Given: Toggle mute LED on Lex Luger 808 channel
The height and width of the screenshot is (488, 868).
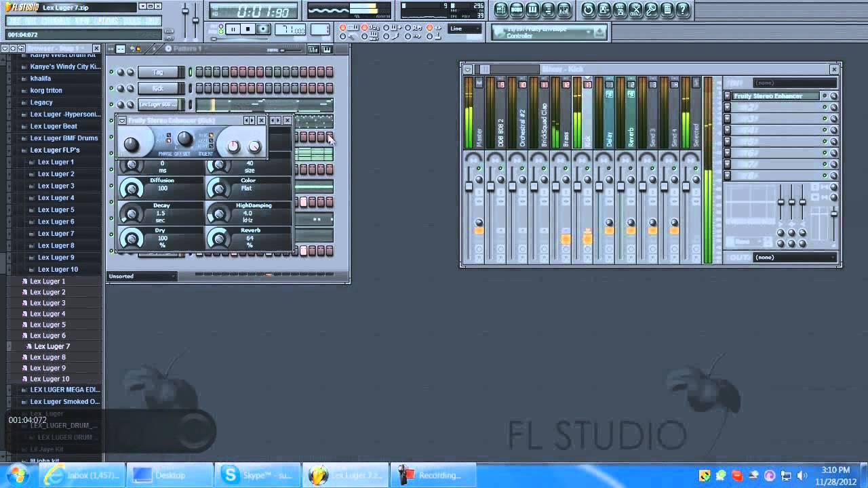Looking at the screenshot, I should pyautogui.click(x=112, y=104).
